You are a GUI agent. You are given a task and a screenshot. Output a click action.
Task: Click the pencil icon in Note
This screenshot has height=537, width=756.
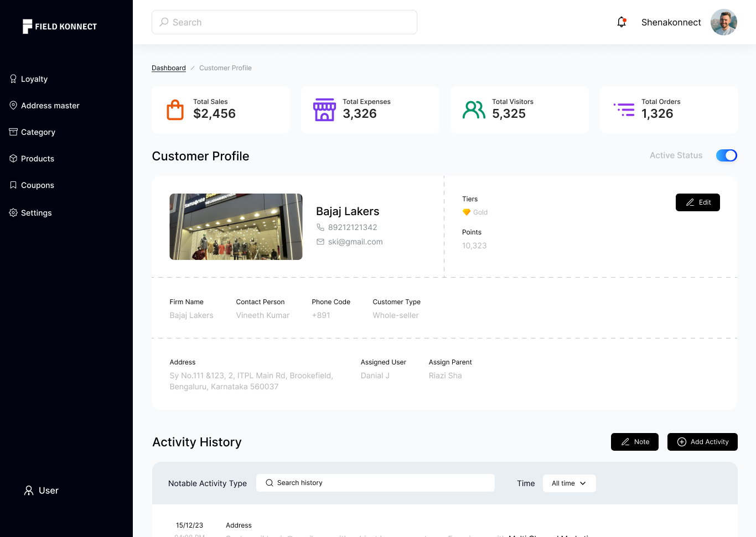coord(625,442)
